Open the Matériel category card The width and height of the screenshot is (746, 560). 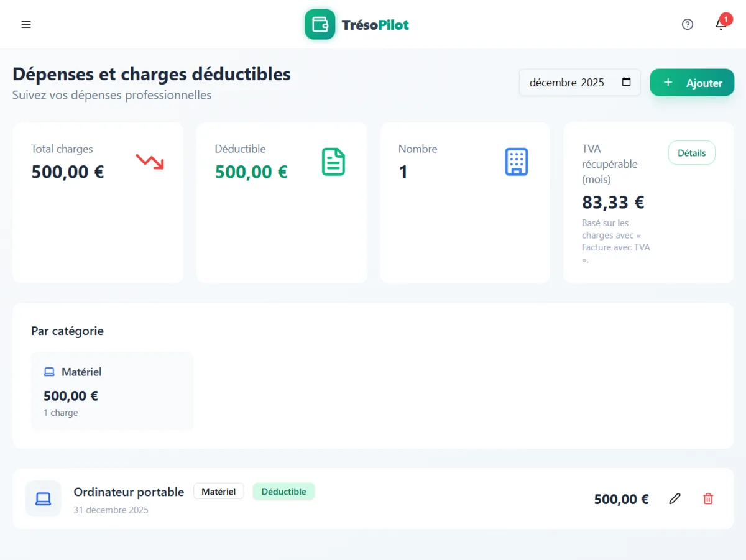(x=112, y=391)
